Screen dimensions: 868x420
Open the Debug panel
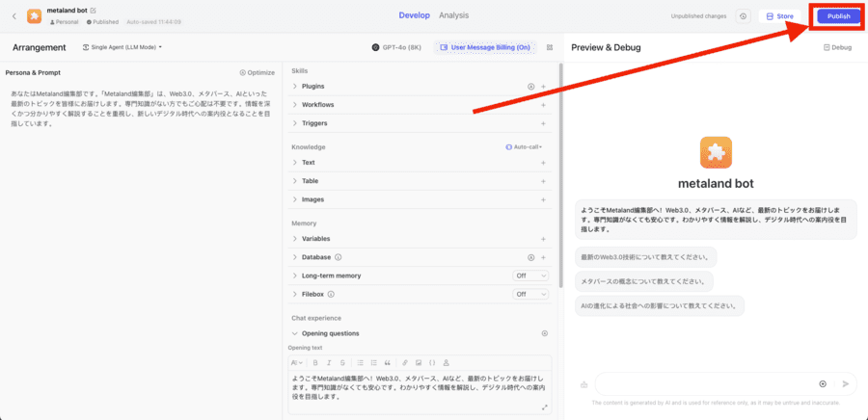point(837,47)
